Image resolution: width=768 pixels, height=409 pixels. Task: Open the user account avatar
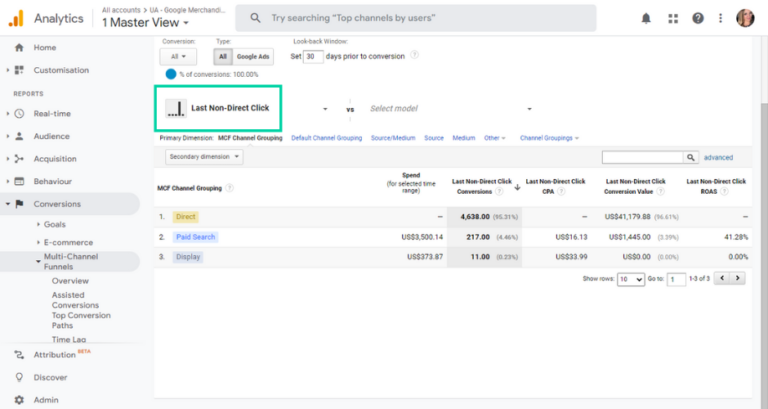(x=745, y=18)
